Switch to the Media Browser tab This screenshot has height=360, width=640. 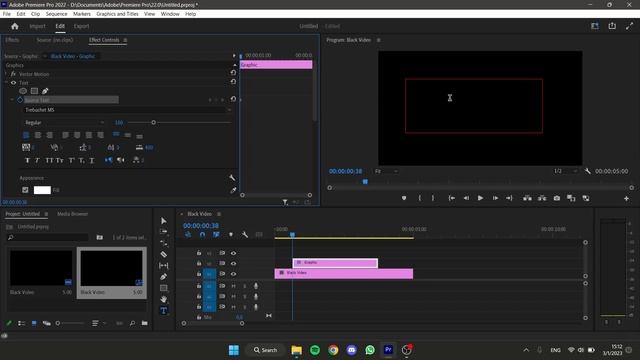click(x=72, y=214)
